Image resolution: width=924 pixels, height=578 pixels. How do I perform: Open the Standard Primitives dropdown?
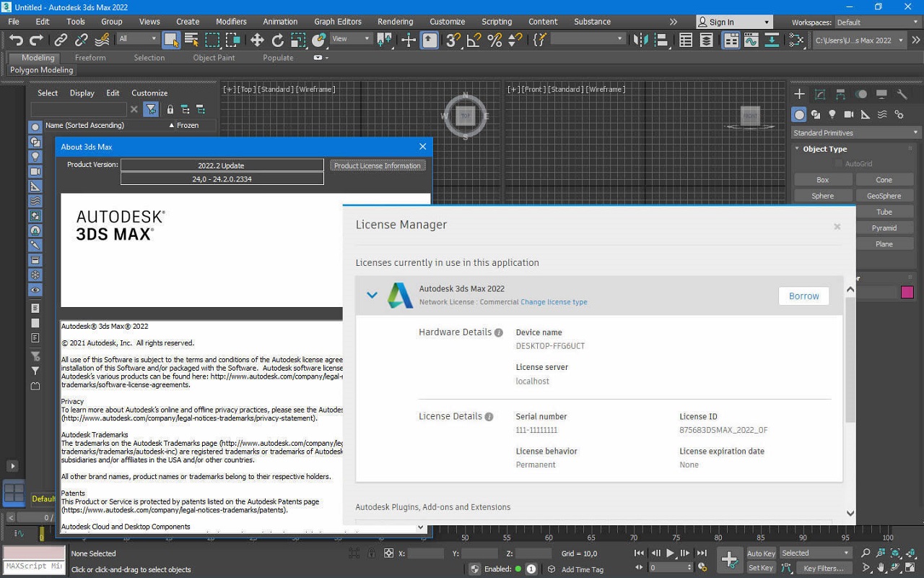click(x=855, y=133)
